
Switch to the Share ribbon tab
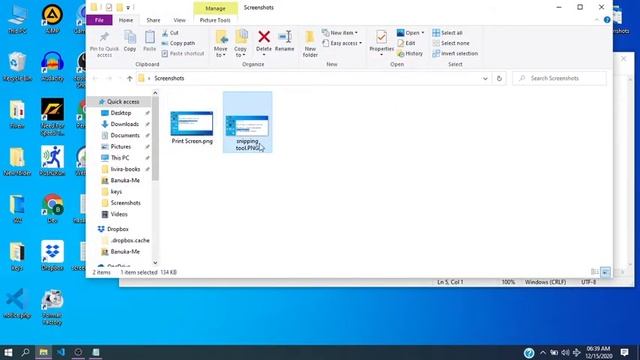click(153, 20)
